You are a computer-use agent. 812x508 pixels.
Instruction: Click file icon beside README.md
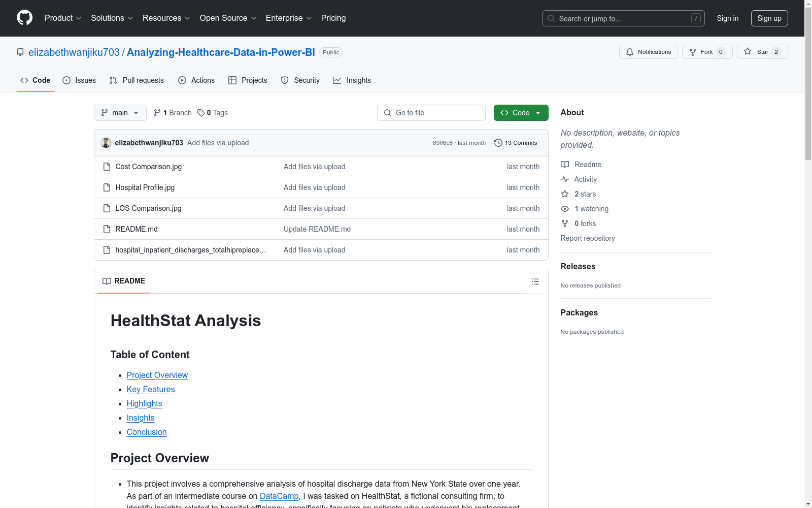coord(107,229)
